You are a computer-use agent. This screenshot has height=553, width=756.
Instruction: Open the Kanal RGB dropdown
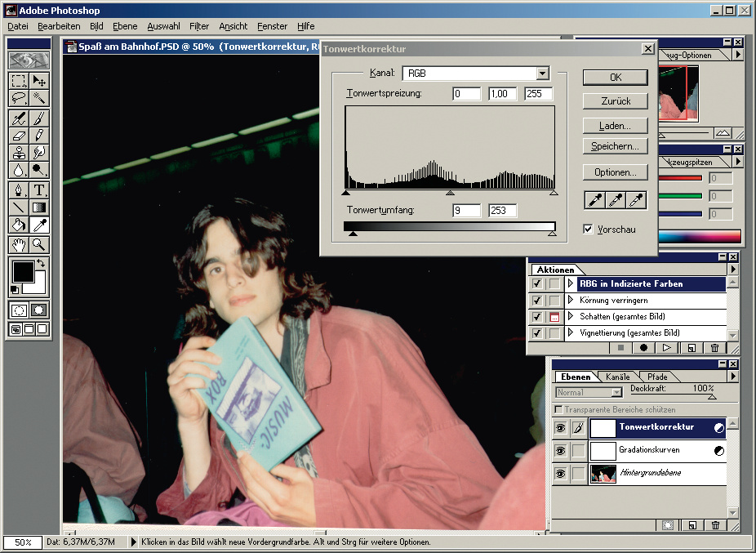(542, 74)
